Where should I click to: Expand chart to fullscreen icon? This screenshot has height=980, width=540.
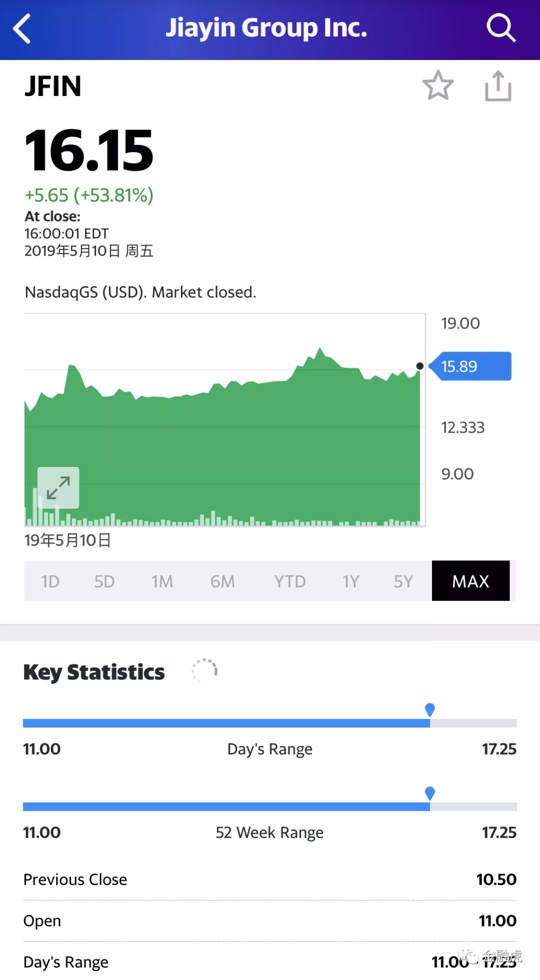(x=58, y=488)
